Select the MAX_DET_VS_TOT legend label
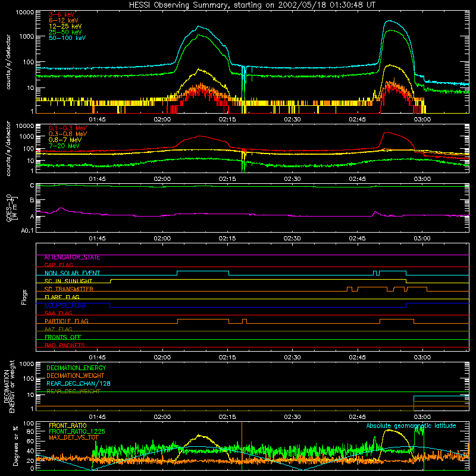Viewport: 476px width, 476px height. [x=73, y=437]
